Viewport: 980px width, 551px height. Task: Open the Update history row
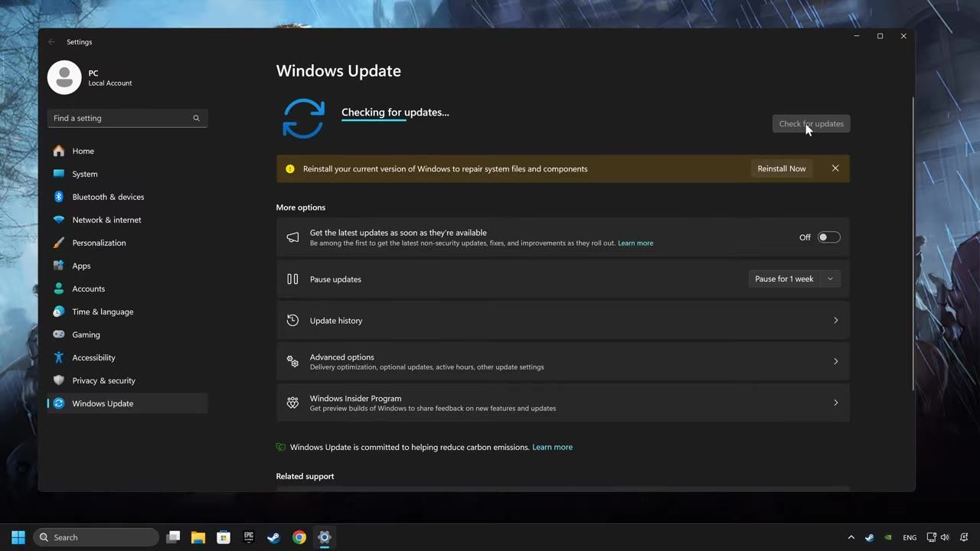[563, 321]
